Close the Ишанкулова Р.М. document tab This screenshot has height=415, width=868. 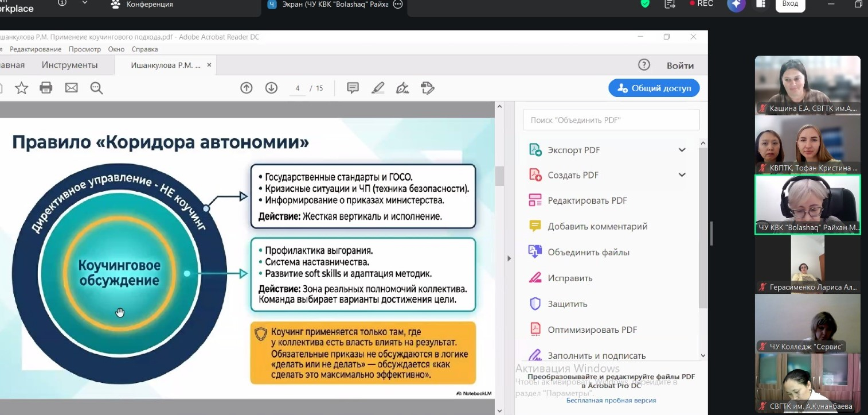coord(209,65)
